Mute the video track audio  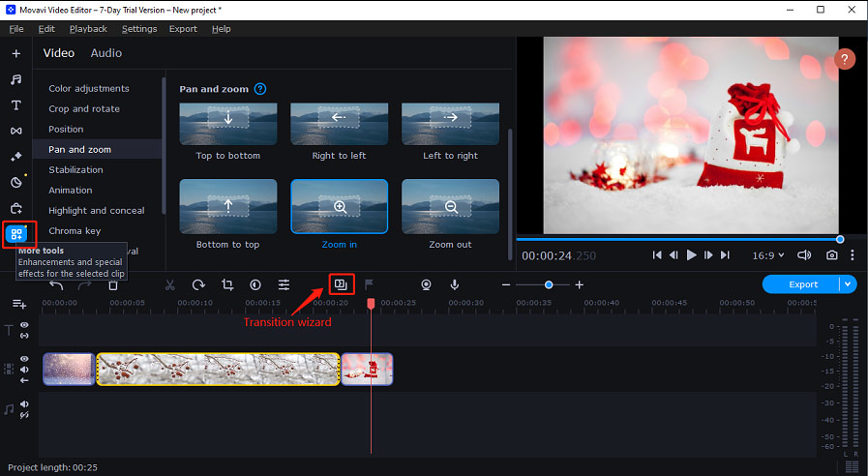tap(24, 370)
